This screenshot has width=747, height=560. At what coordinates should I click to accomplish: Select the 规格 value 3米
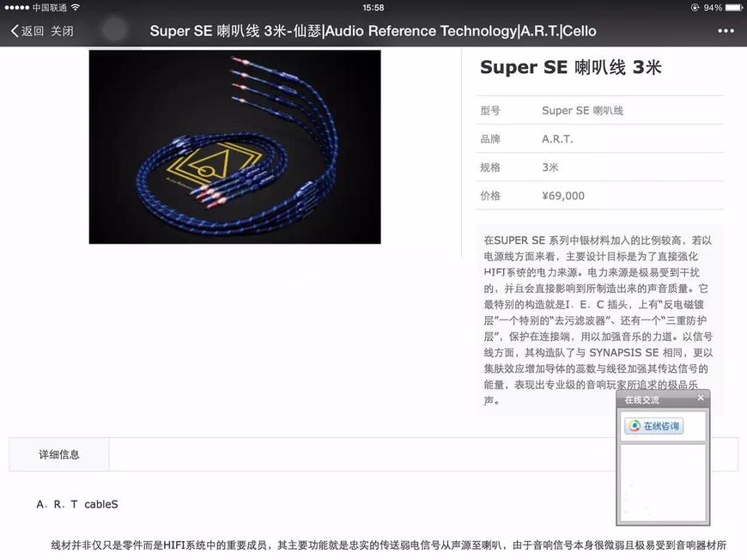point(550,167)
